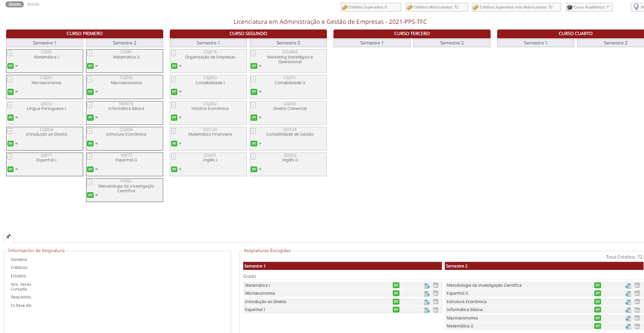
Task: Toggle E box on Direito Comercial card
Action: pyautogui.click(x=253, y=105)
